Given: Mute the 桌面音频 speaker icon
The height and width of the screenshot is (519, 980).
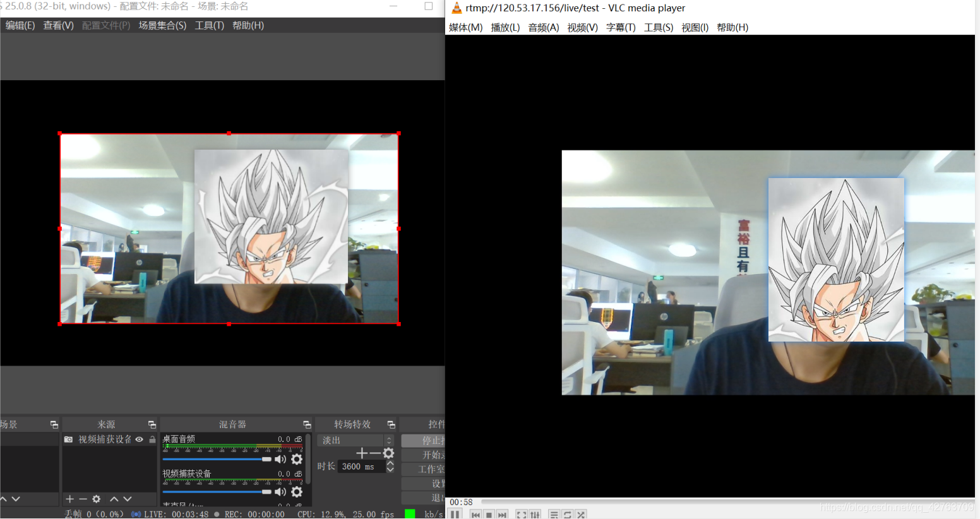Looking at the screenshot, I should pyautogui.click(x=280, y=459).
